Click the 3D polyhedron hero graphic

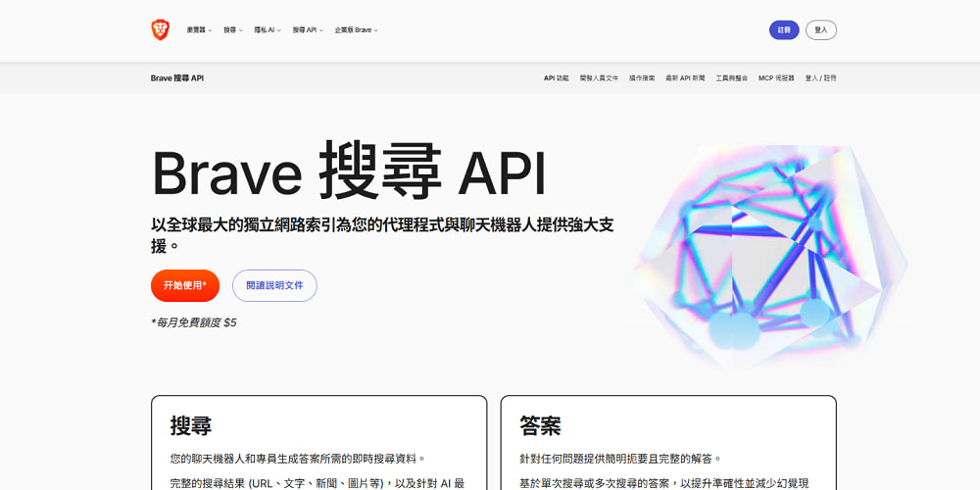[770, 255]
